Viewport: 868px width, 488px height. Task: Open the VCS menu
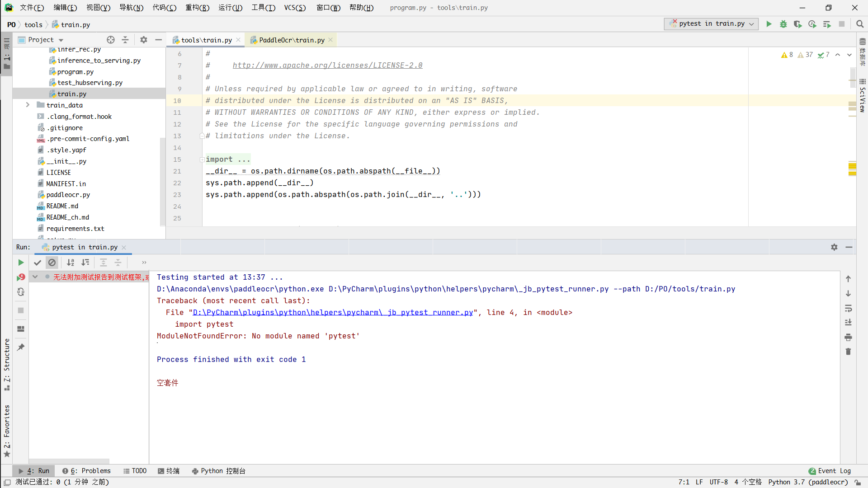[295, 8]
